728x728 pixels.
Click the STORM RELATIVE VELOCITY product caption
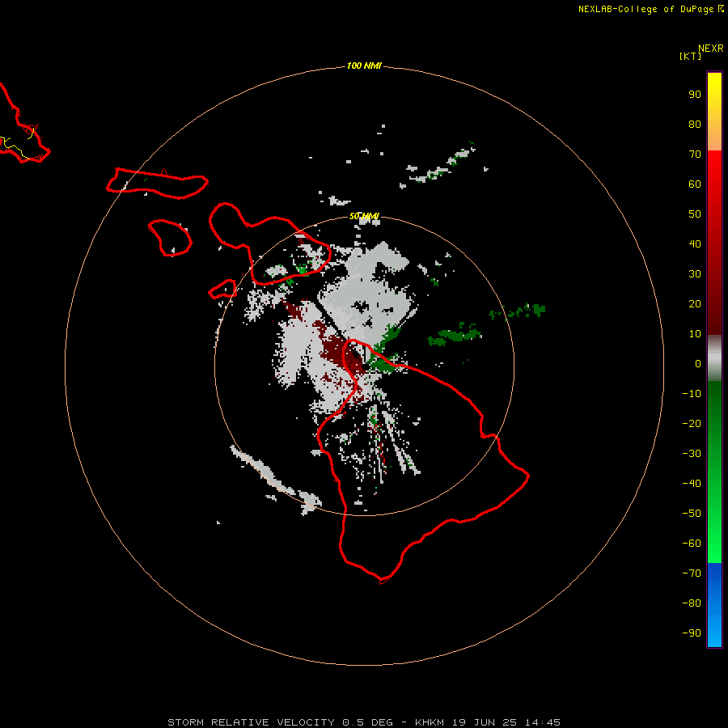click(x=251, y=722)
